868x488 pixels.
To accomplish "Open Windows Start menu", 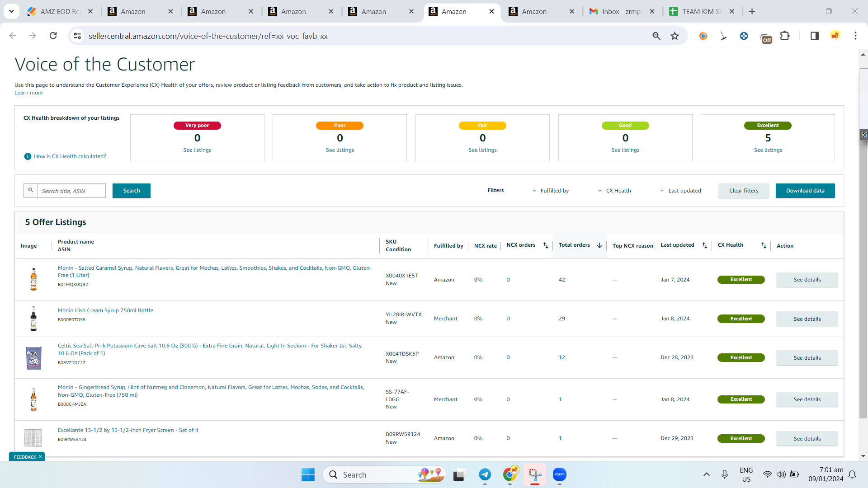I will tap(308, 474).
